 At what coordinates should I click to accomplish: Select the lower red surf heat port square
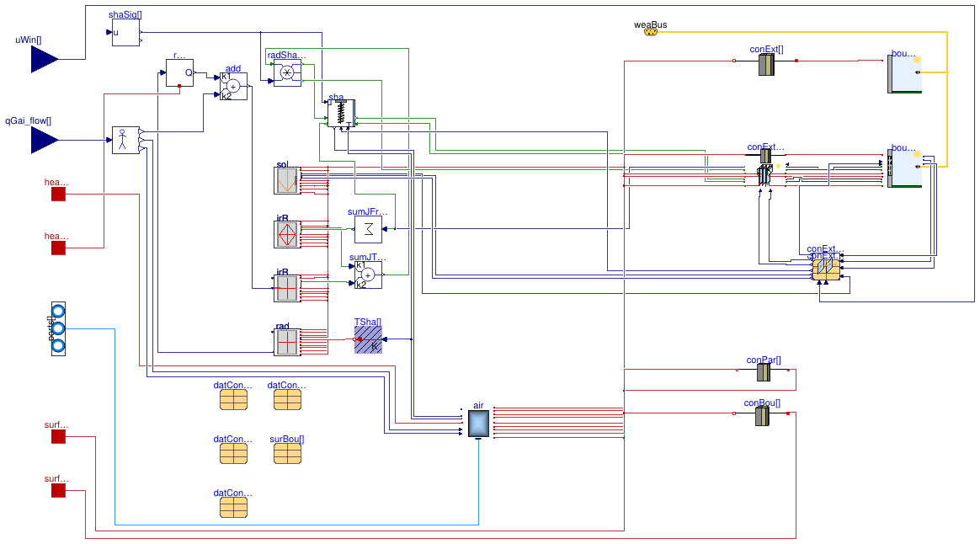58,491
